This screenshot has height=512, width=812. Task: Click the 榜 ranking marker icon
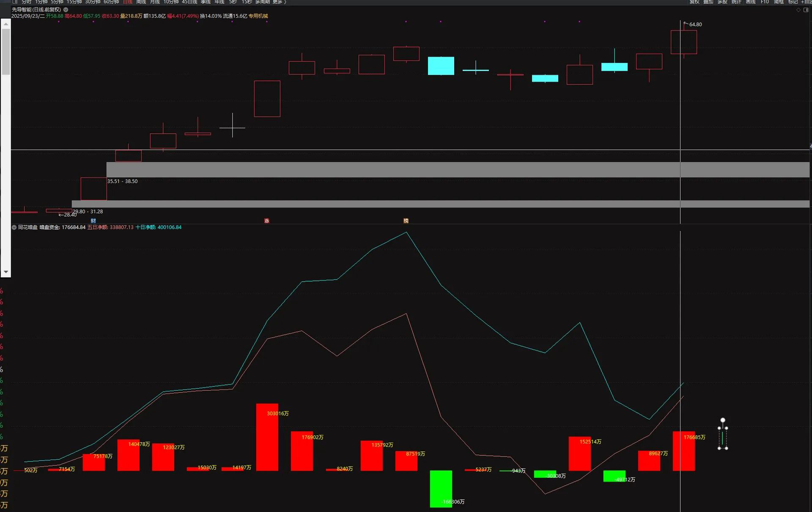pyautogui.click(x=406, y=221)
